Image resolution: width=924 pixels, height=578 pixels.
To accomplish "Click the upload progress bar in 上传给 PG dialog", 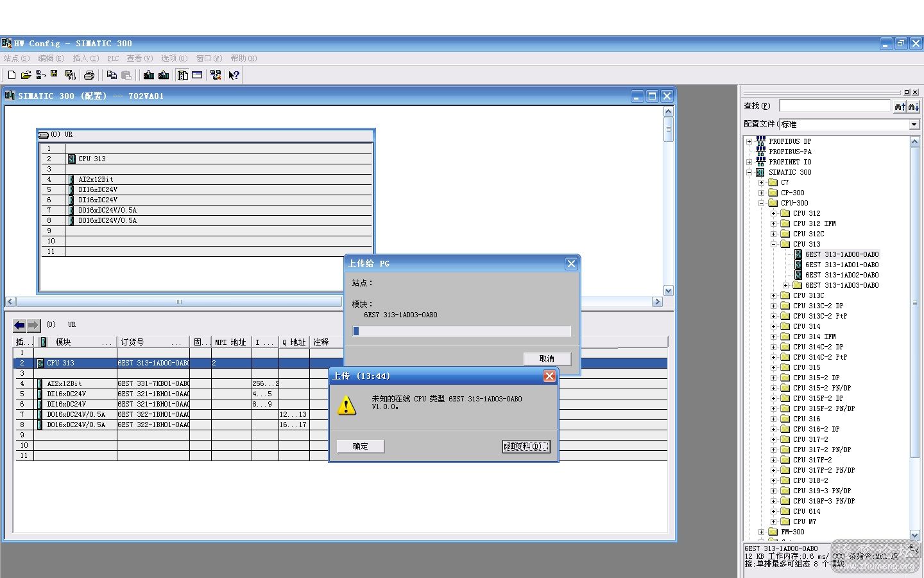I will tap(461, 331).
